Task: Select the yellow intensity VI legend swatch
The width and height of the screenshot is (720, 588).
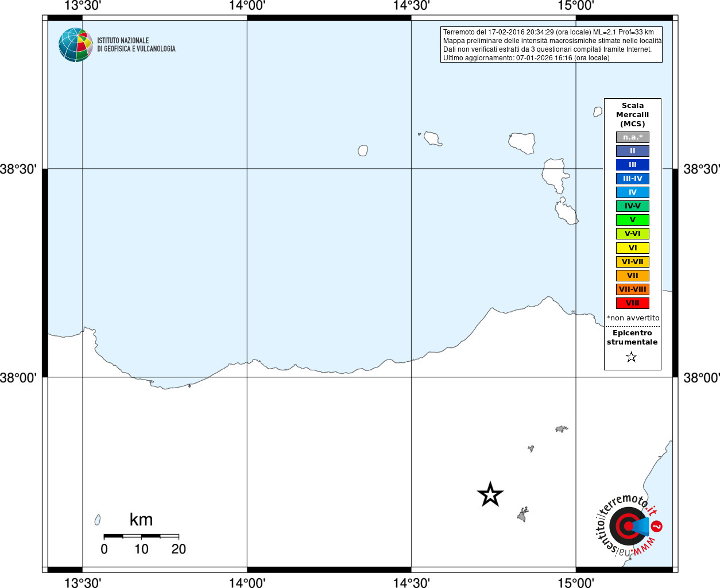Action: 633,248
